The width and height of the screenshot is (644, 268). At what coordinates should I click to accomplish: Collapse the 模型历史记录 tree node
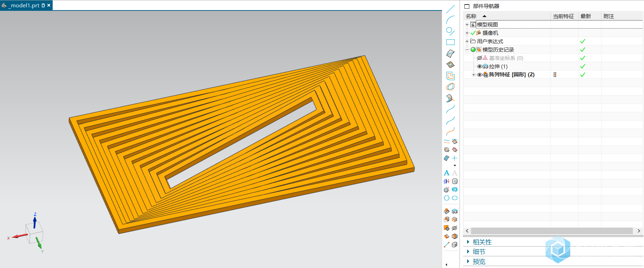tap(467, 49)
